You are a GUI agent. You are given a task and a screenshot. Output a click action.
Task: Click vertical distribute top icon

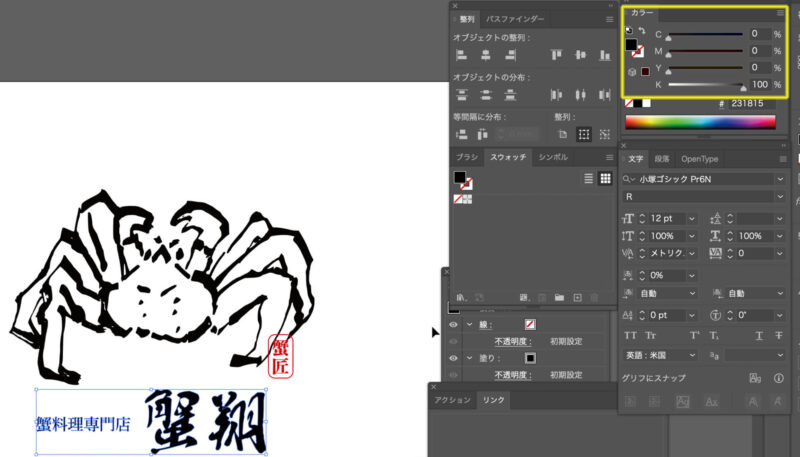click(462, 94)
